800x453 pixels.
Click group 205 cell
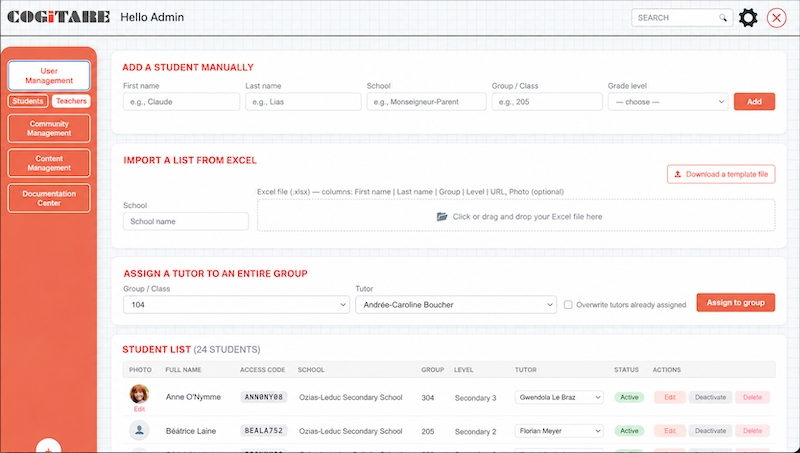coord(428,432)
